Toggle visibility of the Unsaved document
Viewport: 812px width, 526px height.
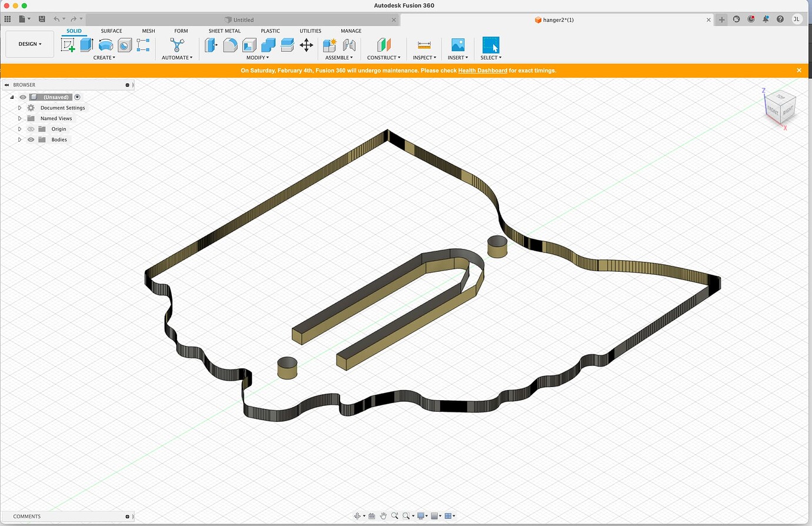(x=22, y=96)
